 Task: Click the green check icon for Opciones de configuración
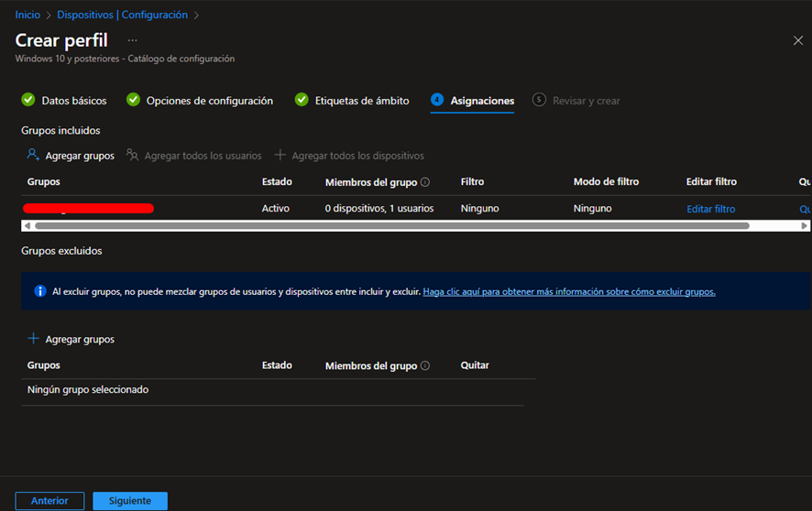coord(133,100)
